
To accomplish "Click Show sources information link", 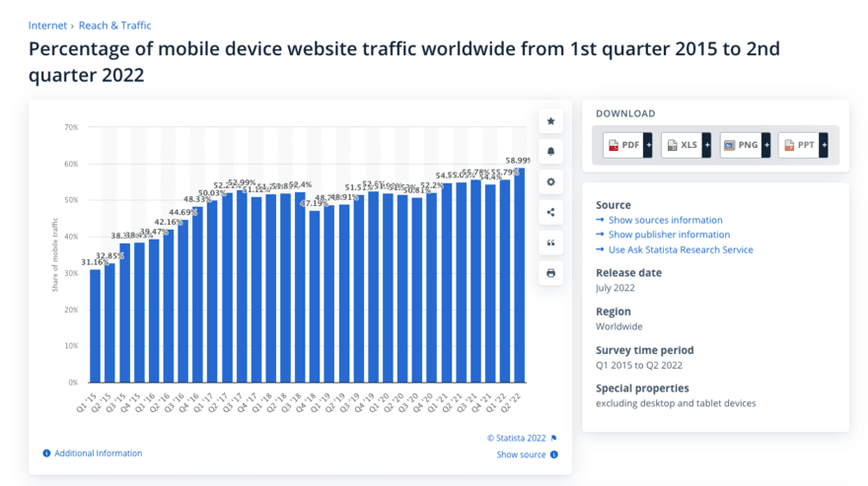I will (x=666, y=220).
